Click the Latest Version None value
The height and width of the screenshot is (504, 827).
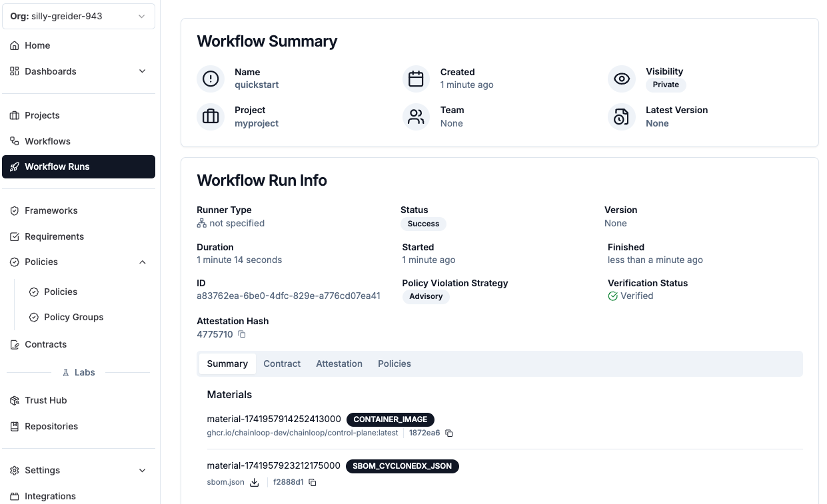click(657, 123)
